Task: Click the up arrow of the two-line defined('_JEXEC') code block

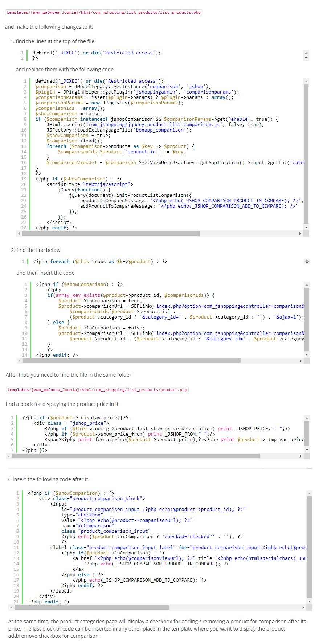Action: [306, 53]
